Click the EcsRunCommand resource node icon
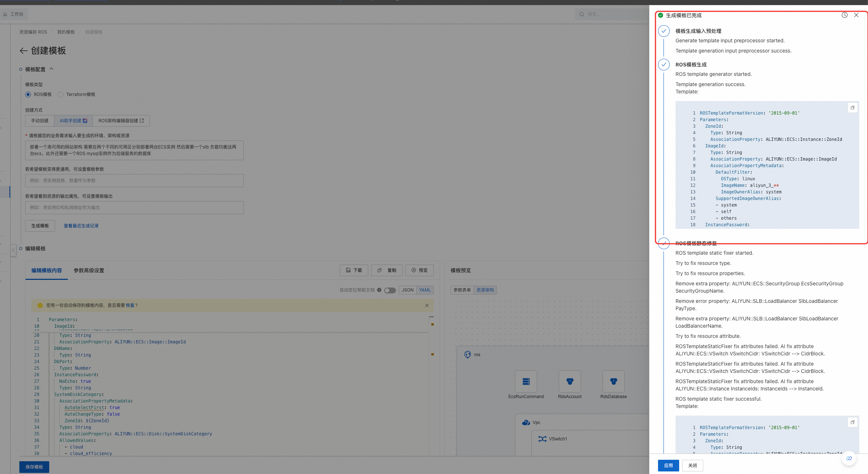Viewport: 868px width, 474px height. 526,381
